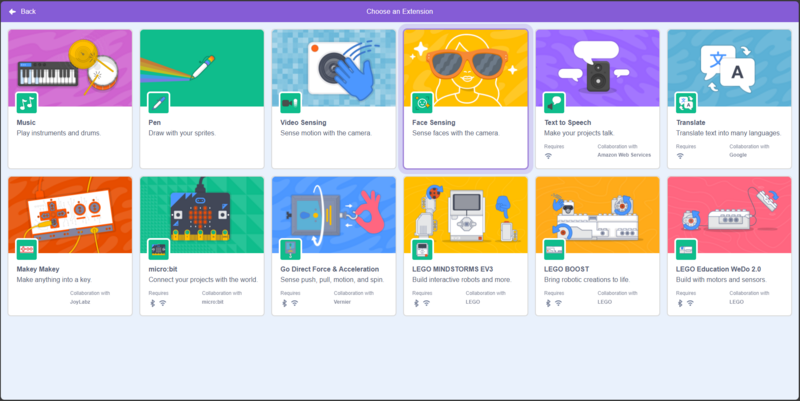Click 'Translate text into many languages.' text
This screenshot has width=800, height=401.
point(729,133)
